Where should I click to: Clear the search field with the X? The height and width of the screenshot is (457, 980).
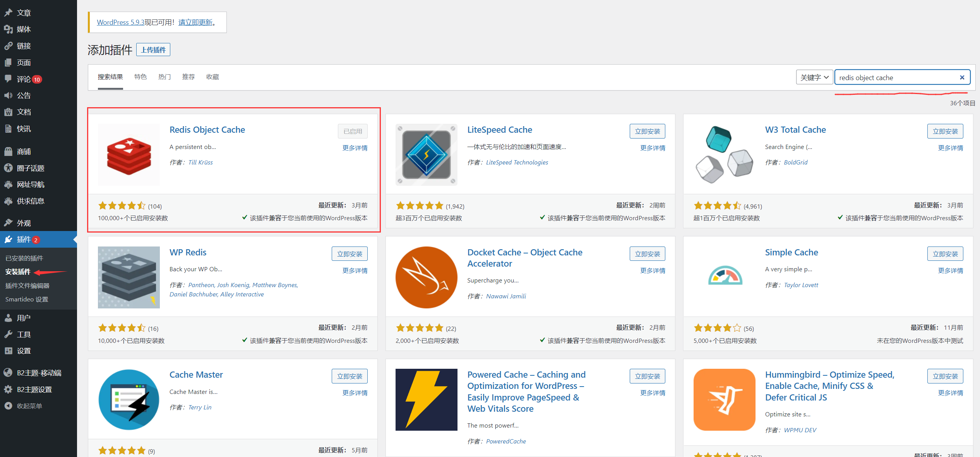(962, 77)
